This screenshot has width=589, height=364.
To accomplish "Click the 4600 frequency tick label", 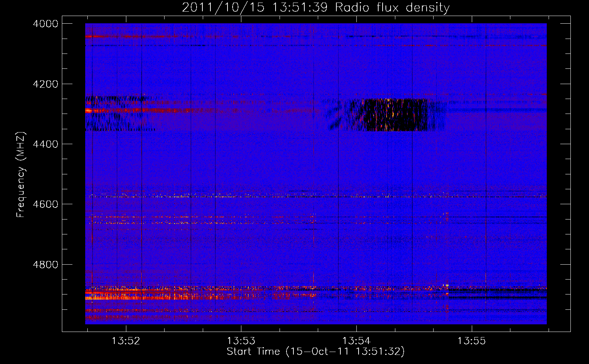I will click(x=46, y=204).
